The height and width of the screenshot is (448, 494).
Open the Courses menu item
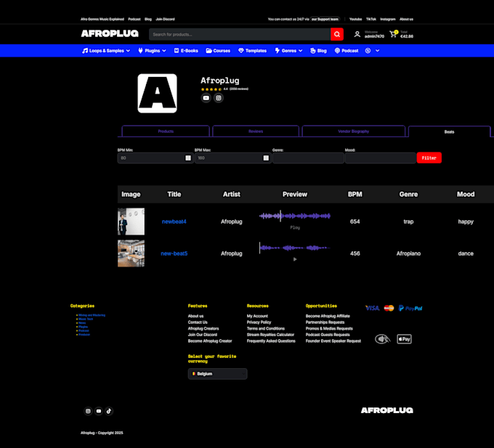(218, 51)
